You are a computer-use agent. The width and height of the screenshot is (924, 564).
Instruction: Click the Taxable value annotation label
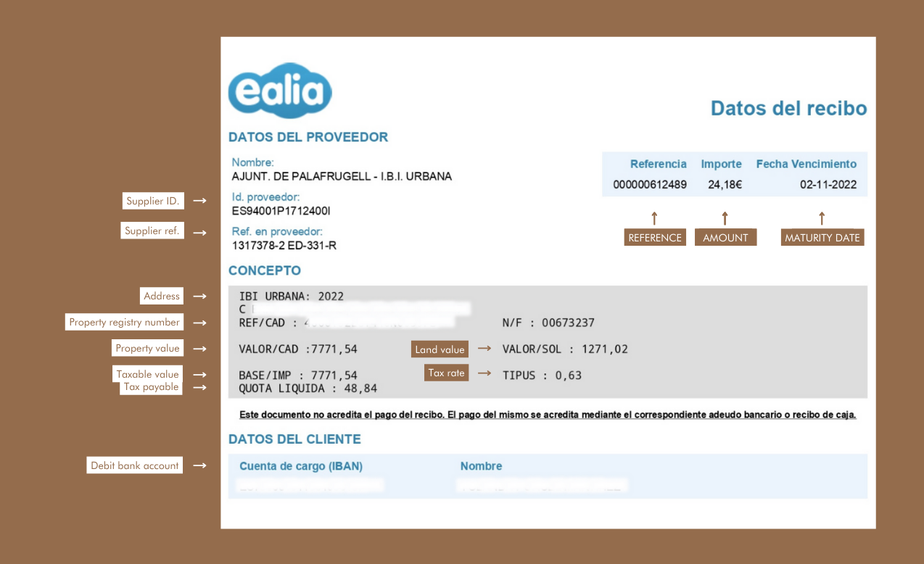[147, 374]
